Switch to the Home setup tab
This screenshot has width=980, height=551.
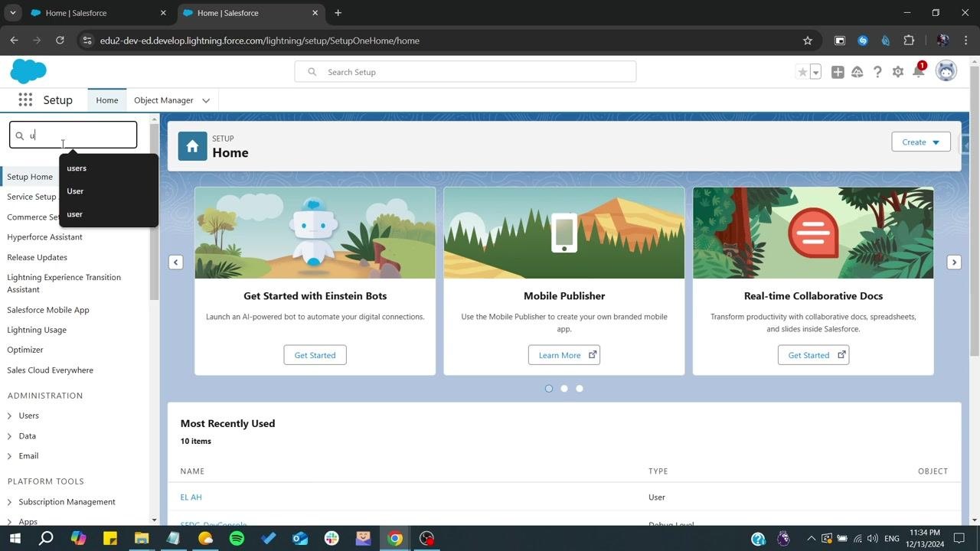click(x=107, y=100)
